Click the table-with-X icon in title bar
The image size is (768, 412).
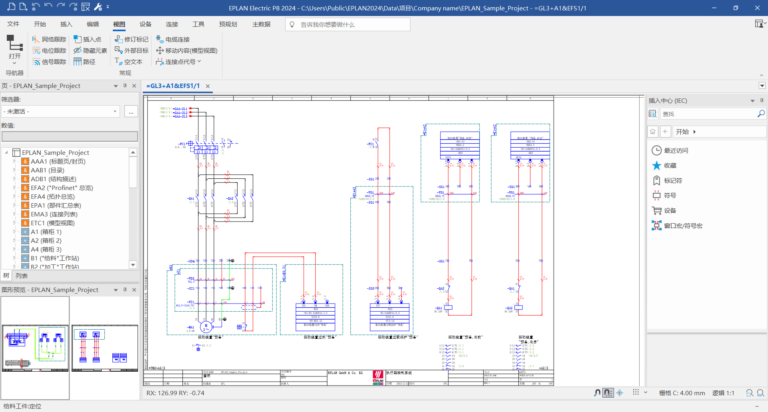(86, 7)
